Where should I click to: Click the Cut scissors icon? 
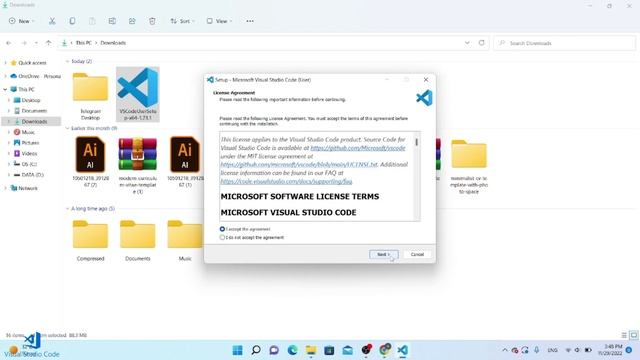52,21
